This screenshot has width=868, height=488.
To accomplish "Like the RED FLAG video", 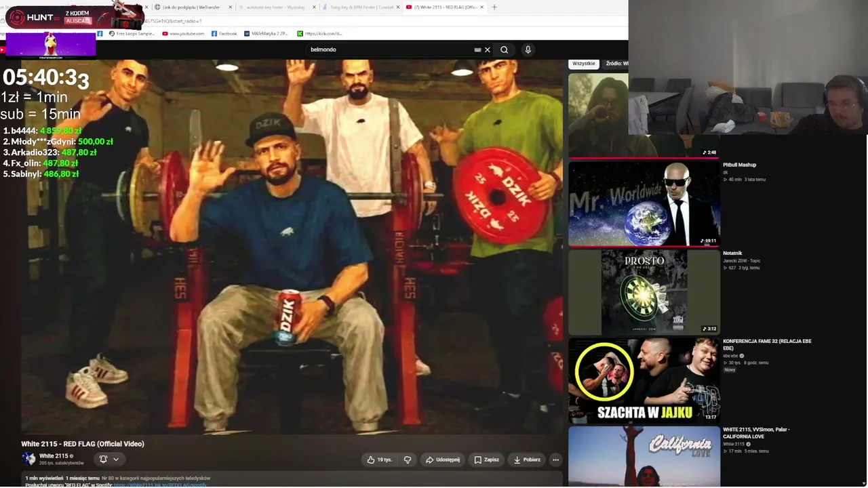I will point(380,460).
